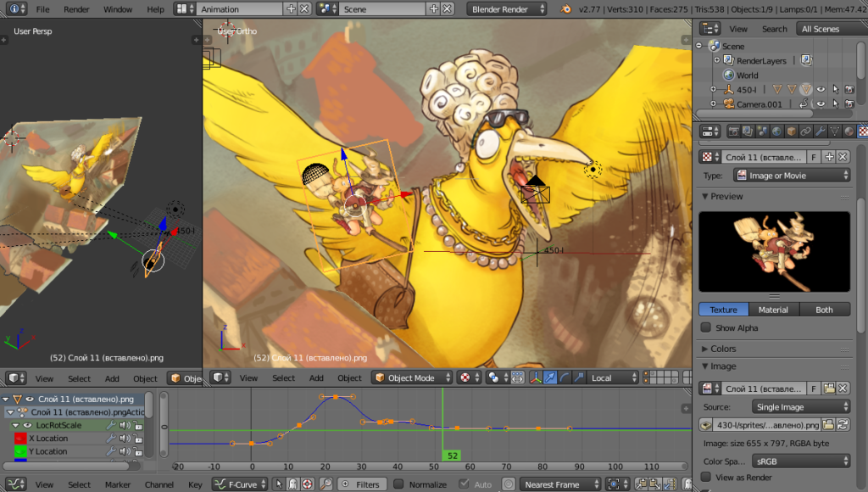This screenshot has width=868, height=492.
Task: Open the Render context tab in Properties
Action: point(733,131)
